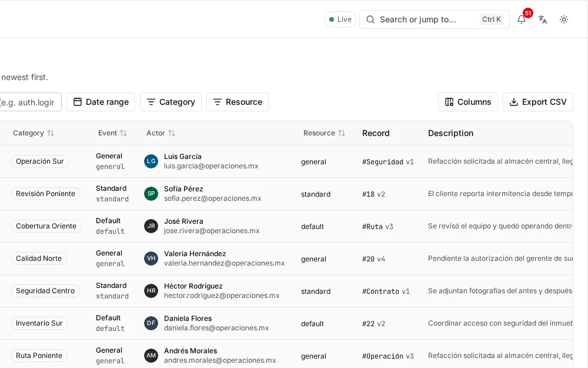This screenshot has width=588, height=368.
Task: Open the language translation menu icon
Action: 543,19
